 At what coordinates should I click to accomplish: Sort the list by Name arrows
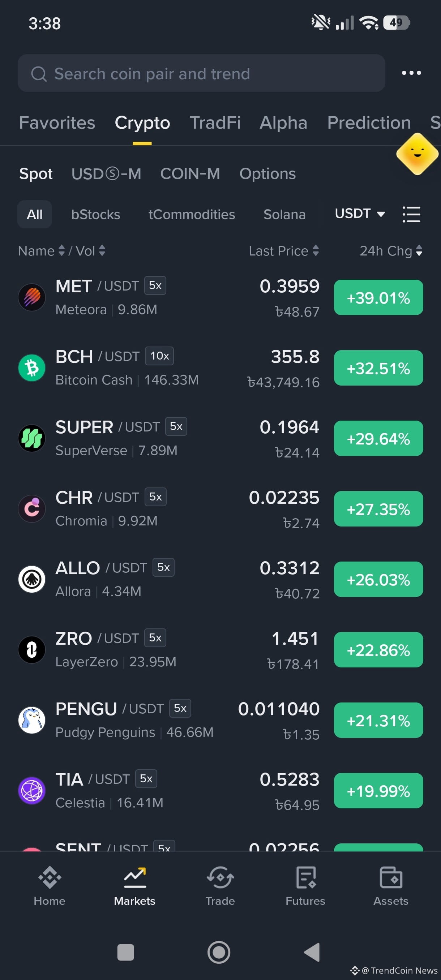[x=42, y=251]
